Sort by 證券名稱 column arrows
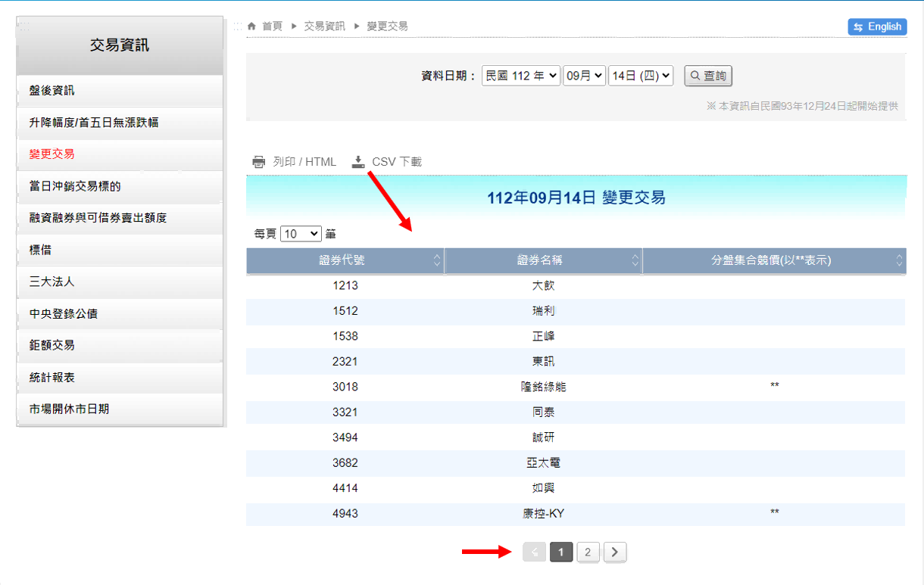The height and width of the screenshot is (585, 924). [635, 260]
